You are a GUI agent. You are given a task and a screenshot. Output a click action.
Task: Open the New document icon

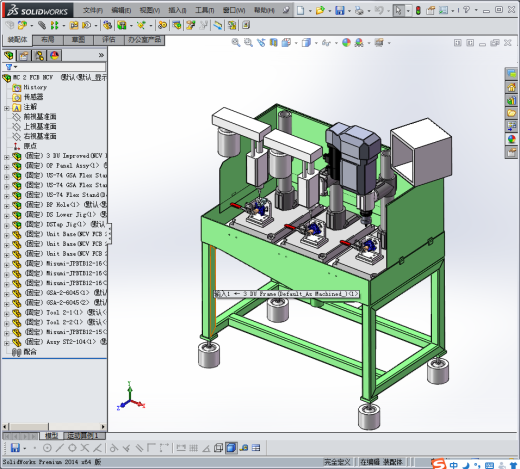tap(300, 10)
